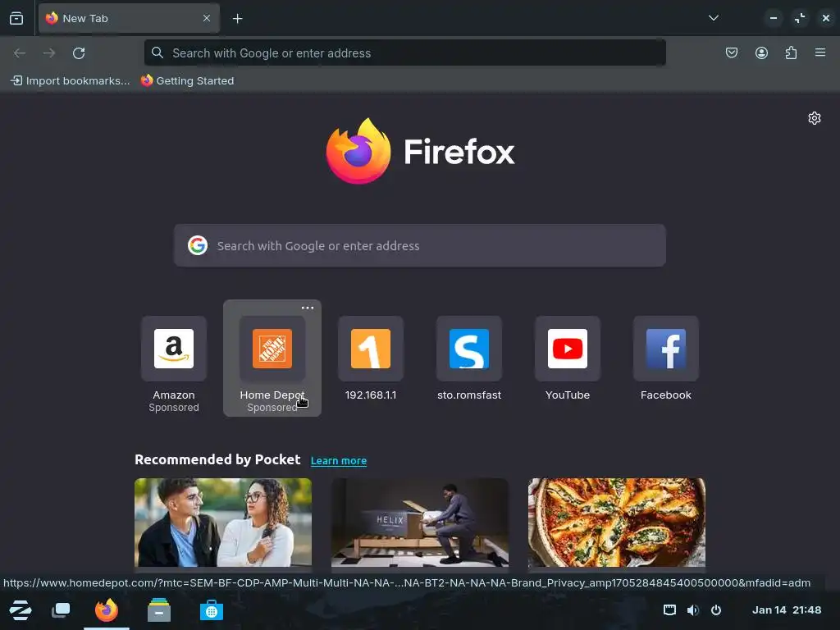Open the Home Depot sponsored shortcut
Image resolution: width=840 pixels, height=630 pixels.
pos(272,358)
